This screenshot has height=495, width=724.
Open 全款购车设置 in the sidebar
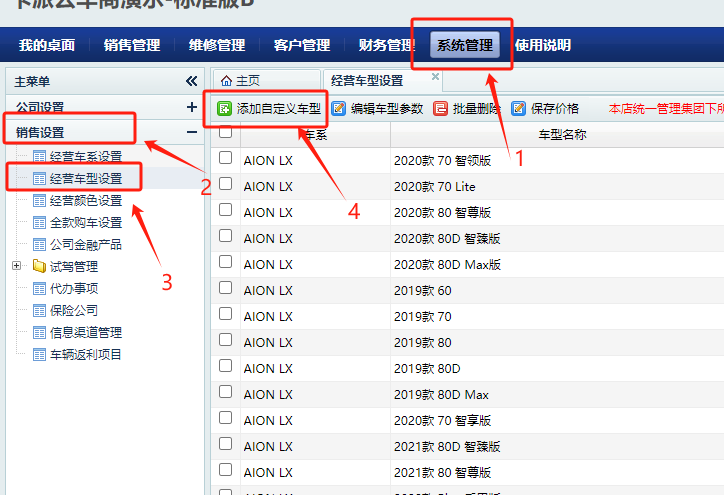(85, 223)
